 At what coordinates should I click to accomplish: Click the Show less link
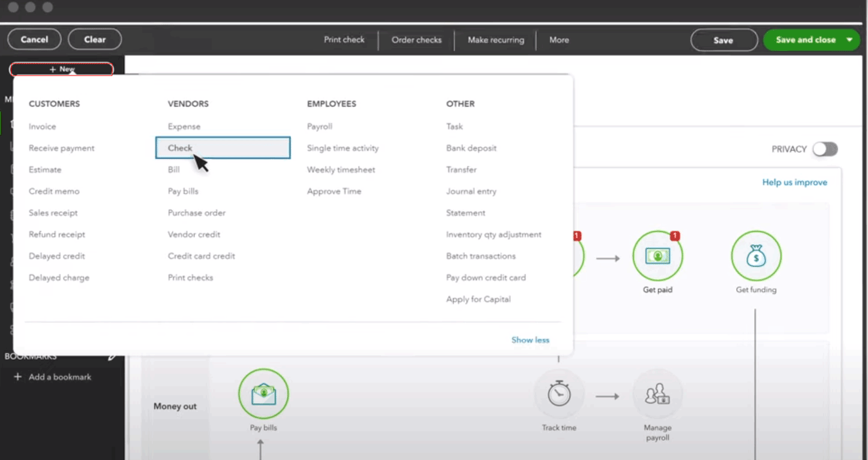[530, 340]
